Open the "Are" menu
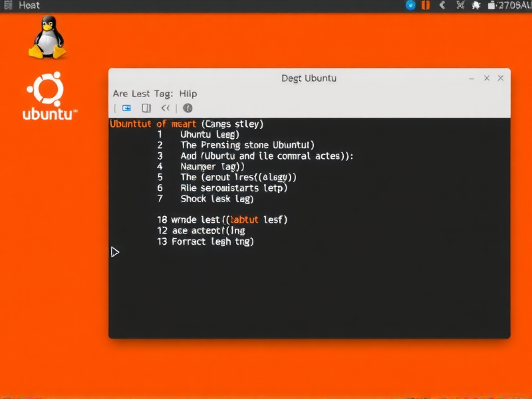Image resolution: width=532 pixels, height=399 pixels. coord(120,94)
